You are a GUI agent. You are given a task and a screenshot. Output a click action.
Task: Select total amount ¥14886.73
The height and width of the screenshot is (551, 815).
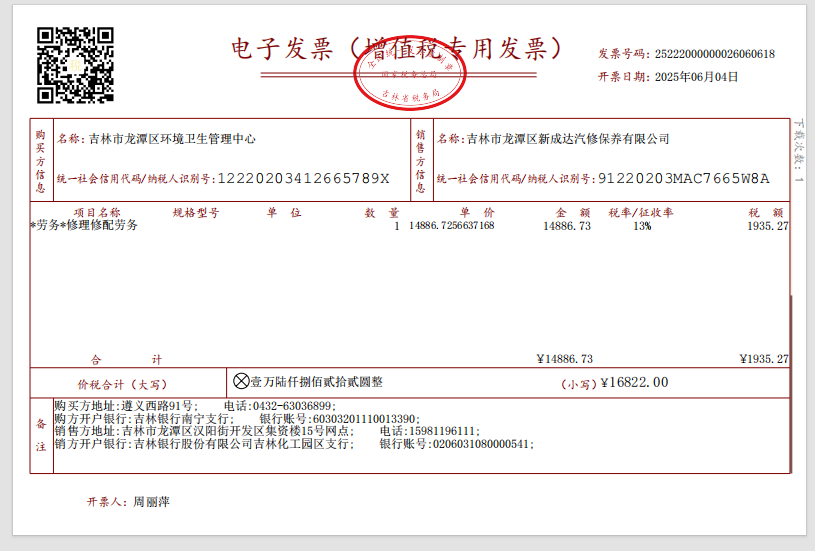coord(564,359)
